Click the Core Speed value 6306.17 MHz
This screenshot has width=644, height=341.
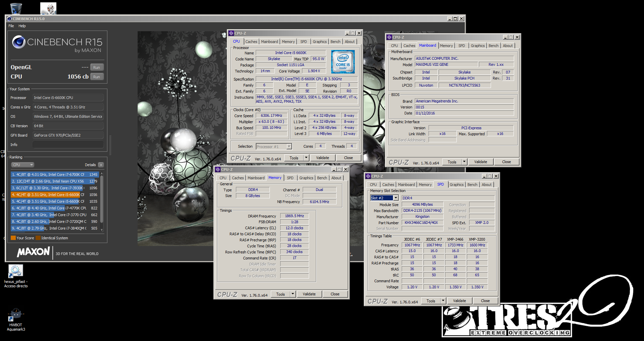tap(271, 115)
